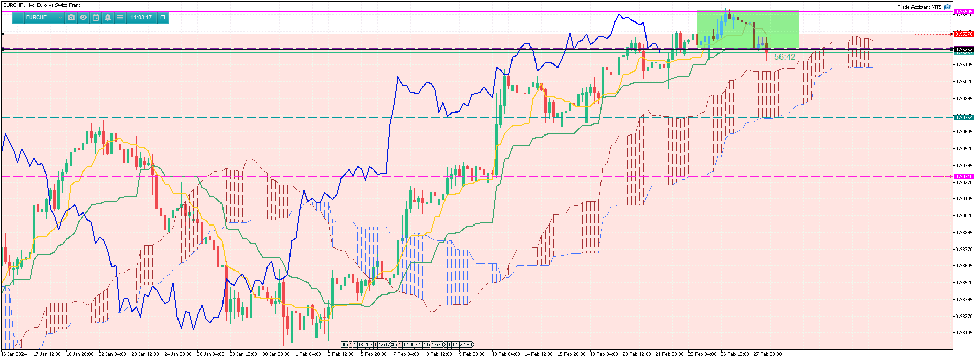Open the hamburger menu in trade panel
This screenshot has height=360, width=980.
click(120, 17)
